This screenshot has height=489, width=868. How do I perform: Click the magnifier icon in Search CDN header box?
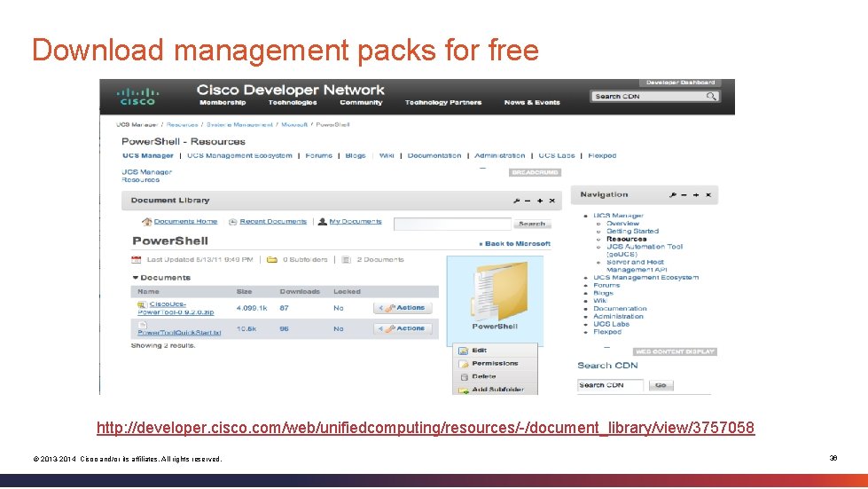tap(711, 97)
